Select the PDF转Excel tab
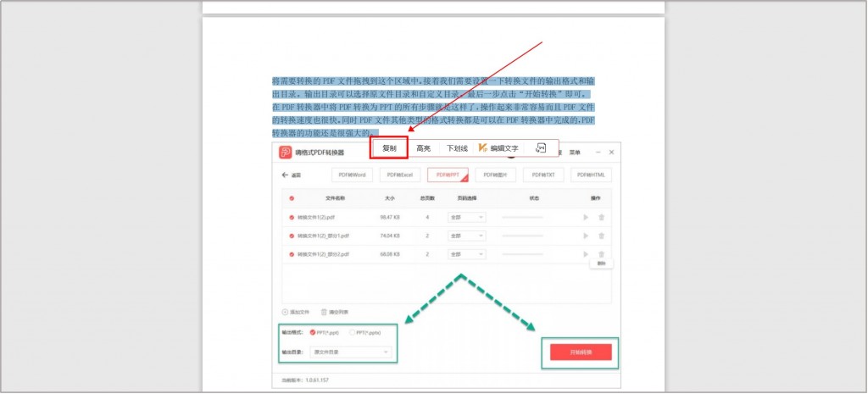868x394 pixels. (x=400, y=175)
